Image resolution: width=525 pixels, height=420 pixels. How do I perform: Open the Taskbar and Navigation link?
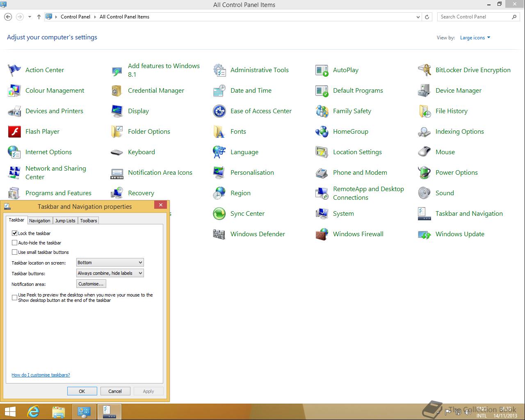click(x=469, y=214)
